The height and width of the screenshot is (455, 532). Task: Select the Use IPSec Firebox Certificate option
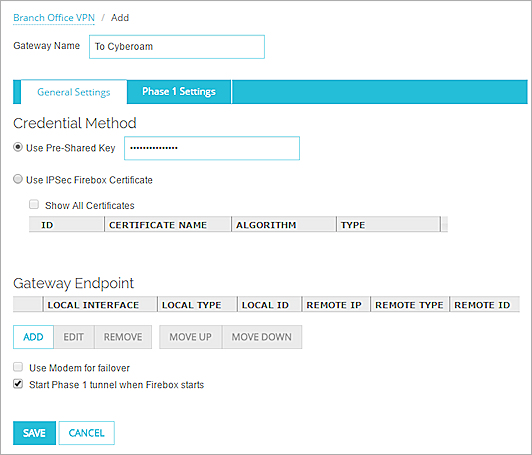18,179
